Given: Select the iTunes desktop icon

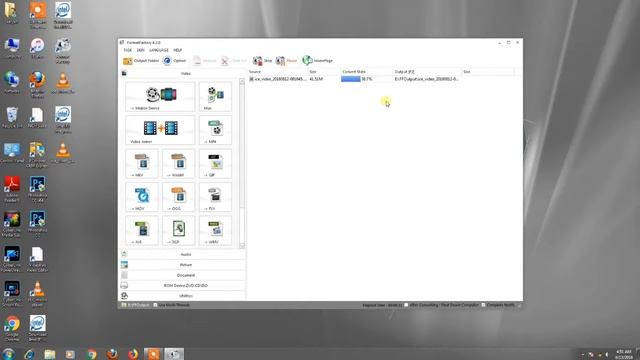Looking at the screenshot, I should (37, 48).
